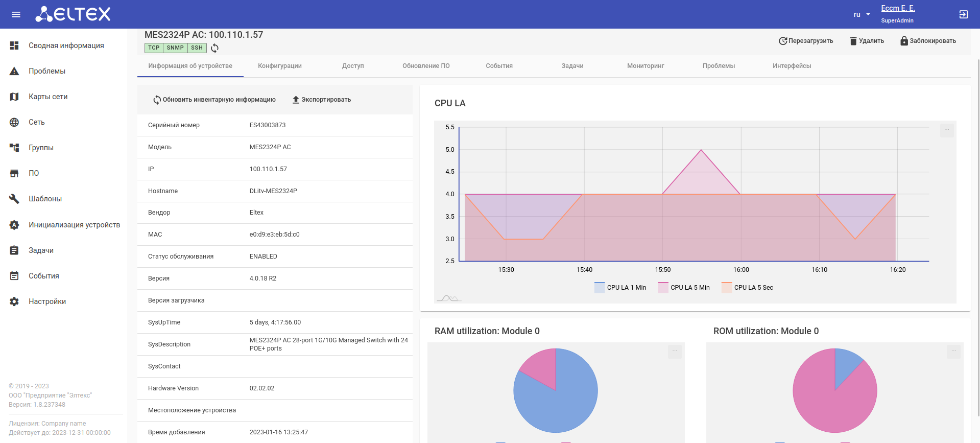Open the hamburger navigation menu

click(x=16, y=14)
